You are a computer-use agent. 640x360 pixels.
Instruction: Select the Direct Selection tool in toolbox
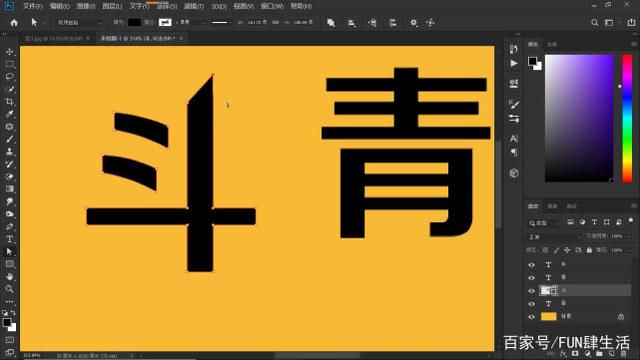(x=9, y=252)
